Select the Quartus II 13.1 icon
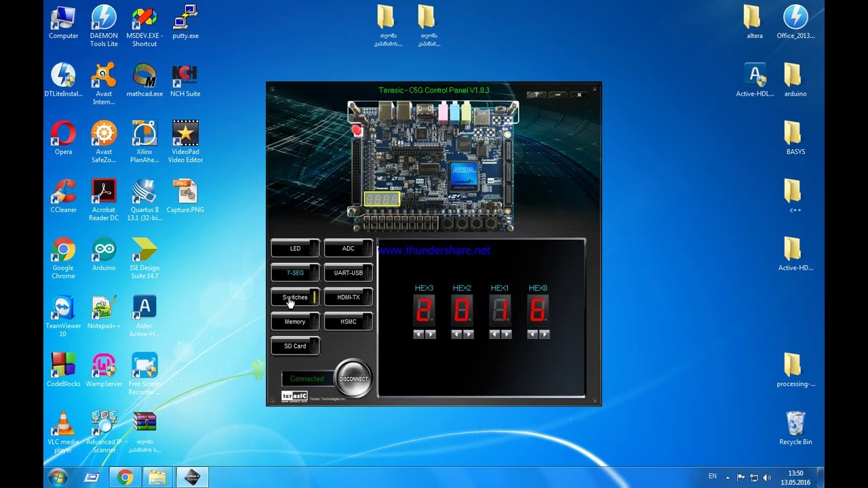Screen dimensions: 868x488 point(144,201)
